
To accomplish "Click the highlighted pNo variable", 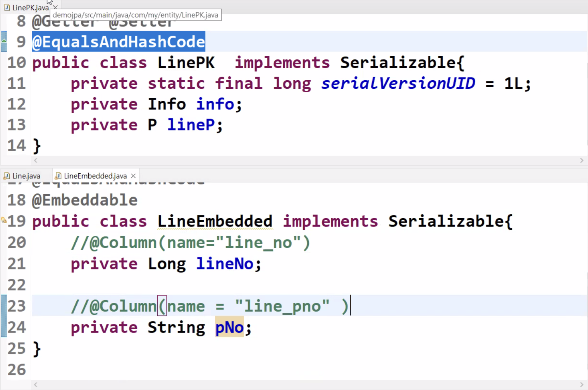I will click(x=229, y=328).
